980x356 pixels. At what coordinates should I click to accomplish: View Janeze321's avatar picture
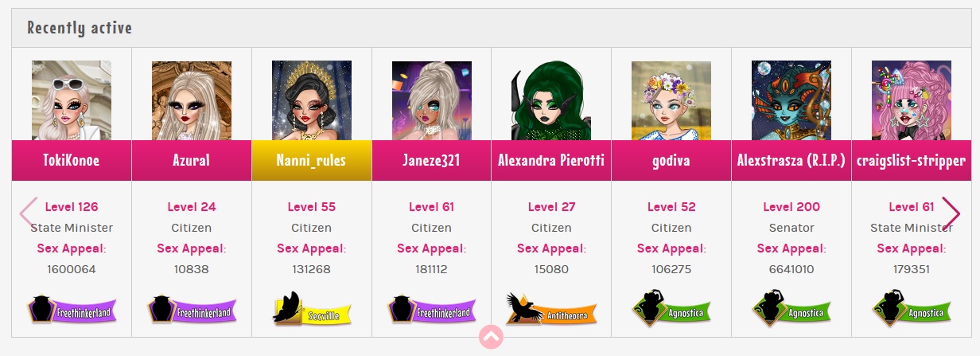(x=432, y=100)
